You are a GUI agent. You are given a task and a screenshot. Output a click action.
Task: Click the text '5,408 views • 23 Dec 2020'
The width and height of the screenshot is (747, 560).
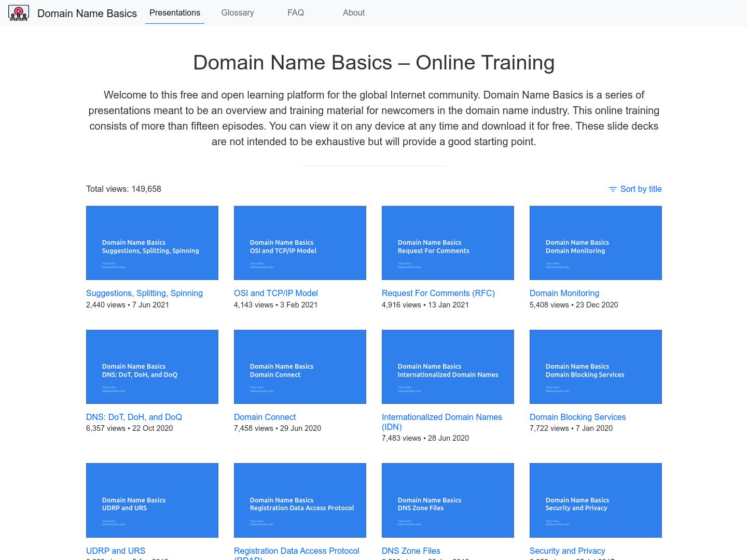tap(574, 305)
